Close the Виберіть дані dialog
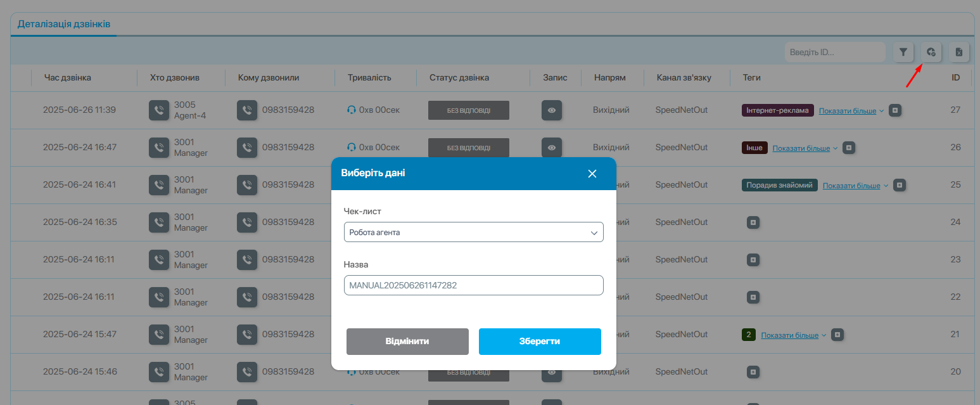 coord(592,174)
